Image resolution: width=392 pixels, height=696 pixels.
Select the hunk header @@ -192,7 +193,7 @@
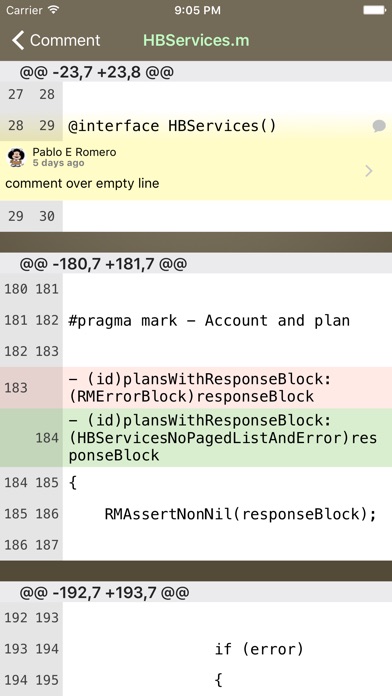click(x=104, y=592)
